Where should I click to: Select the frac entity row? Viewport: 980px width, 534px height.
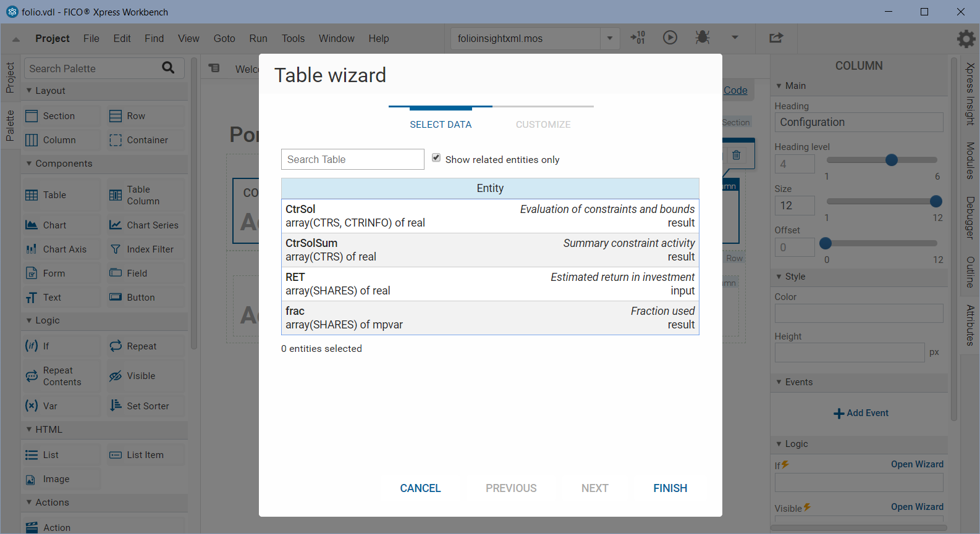[x=490, y=318]
